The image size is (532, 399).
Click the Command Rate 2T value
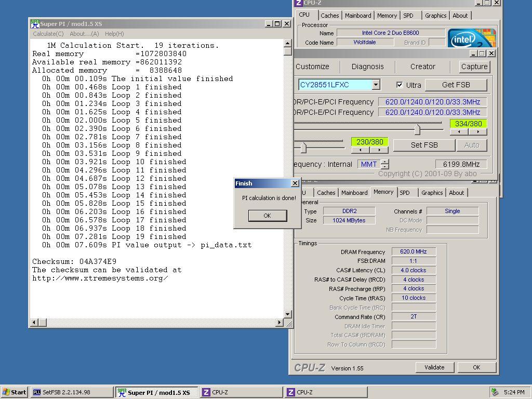point(413,316)
